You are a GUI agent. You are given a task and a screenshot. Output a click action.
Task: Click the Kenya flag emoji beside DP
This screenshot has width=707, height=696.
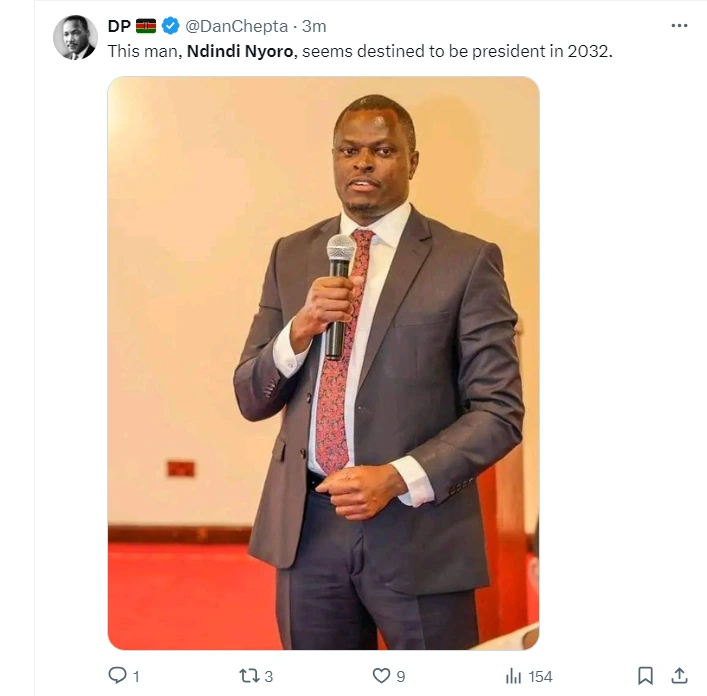pyautogui.click(x=146, y=26)
